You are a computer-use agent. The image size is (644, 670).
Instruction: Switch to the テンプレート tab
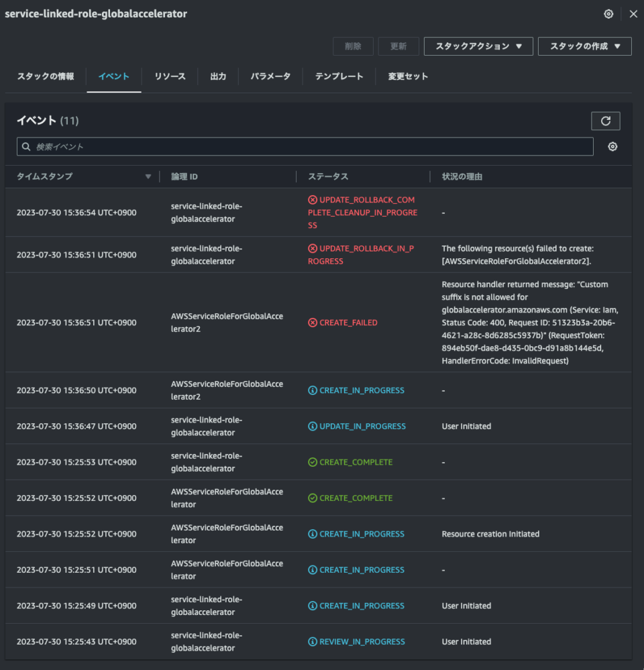[339, 76]
